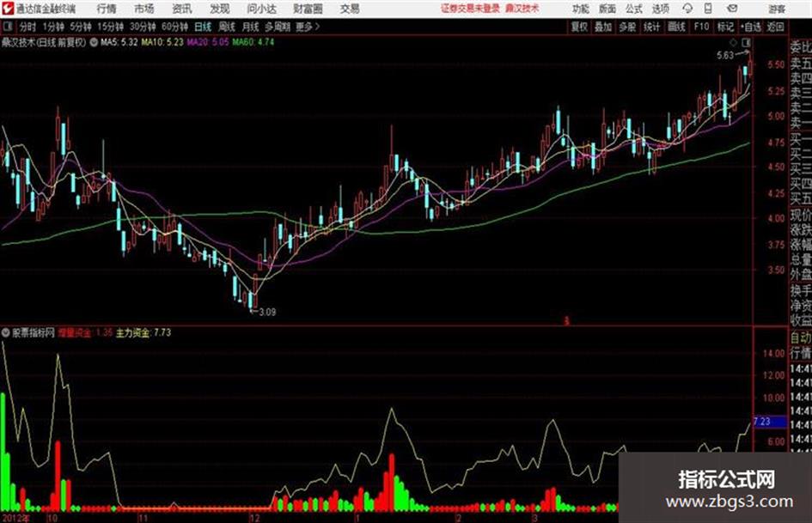Switch to the 60分钟 period tab
Image resolution: width=812 pixels, height=523 pixels.
coord(174,27)
